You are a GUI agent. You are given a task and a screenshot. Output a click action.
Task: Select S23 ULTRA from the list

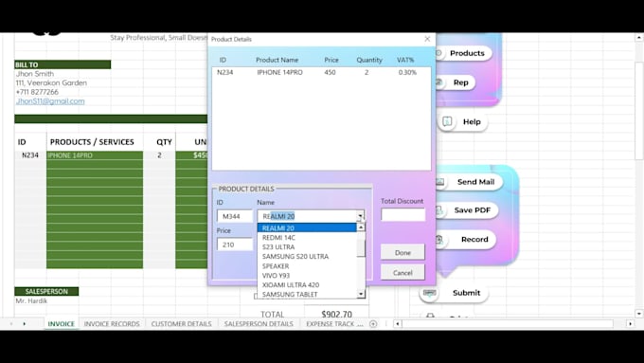tap(307, 246)
